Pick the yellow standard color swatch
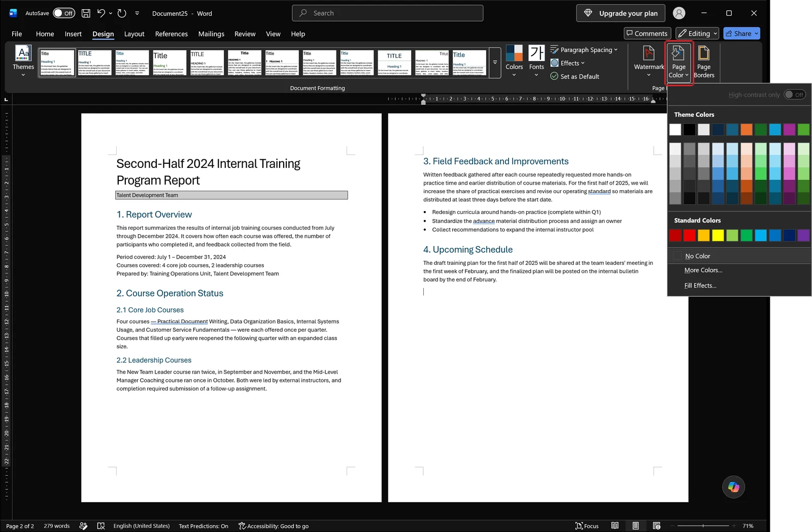 [x=718, y=235]
